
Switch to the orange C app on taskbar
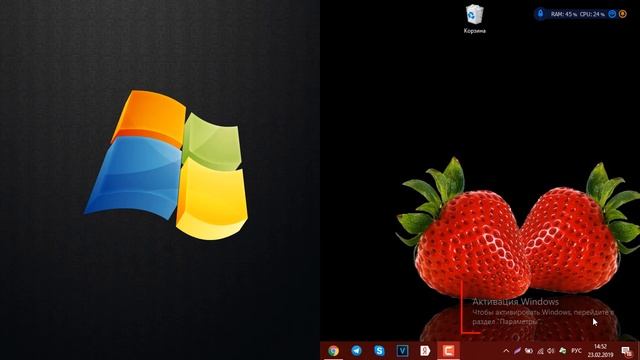coord(448,351)
